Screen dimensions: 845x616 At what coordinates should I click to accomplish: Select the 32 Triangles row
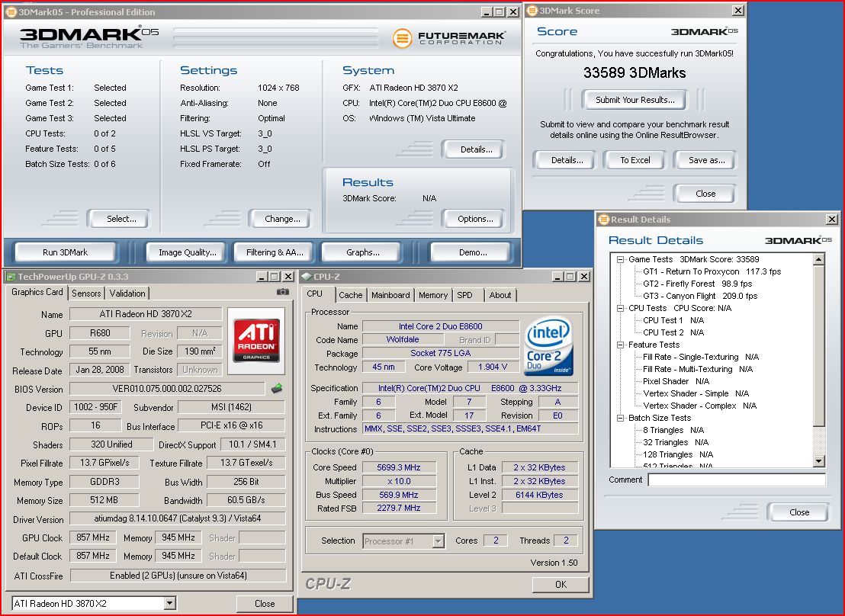675,442
